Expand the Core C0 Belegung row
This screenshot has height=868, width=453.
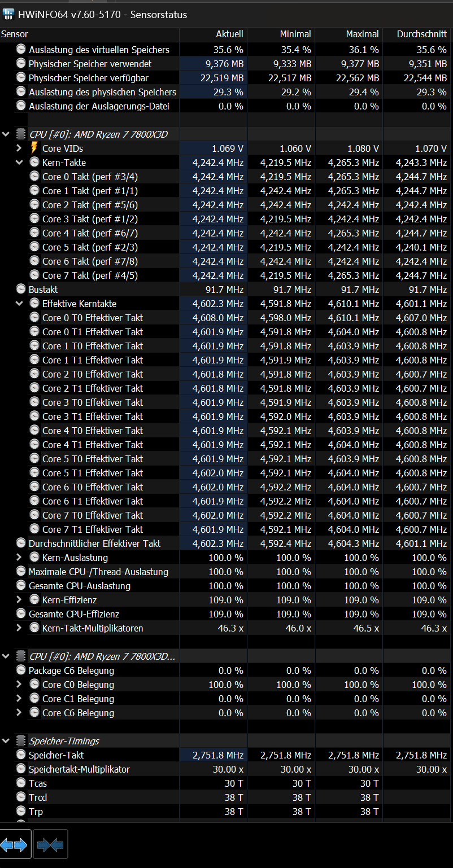pos(19,685)
